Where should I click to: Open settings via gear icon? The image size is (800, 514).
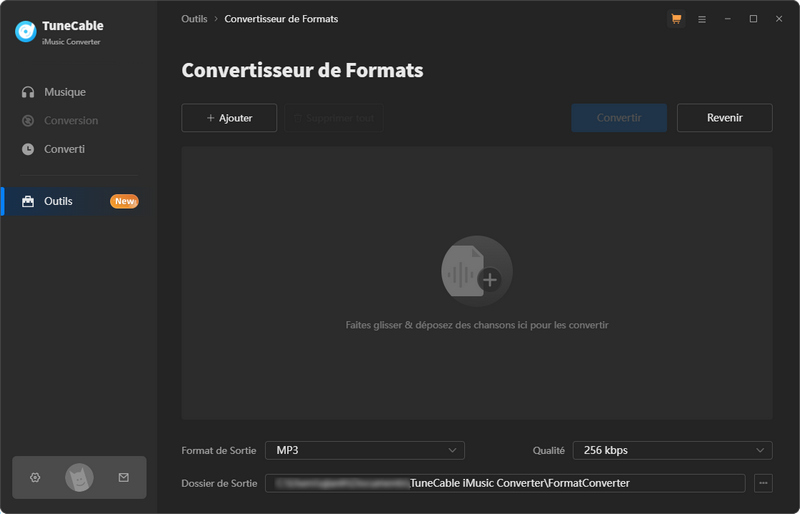pos(35,478)
